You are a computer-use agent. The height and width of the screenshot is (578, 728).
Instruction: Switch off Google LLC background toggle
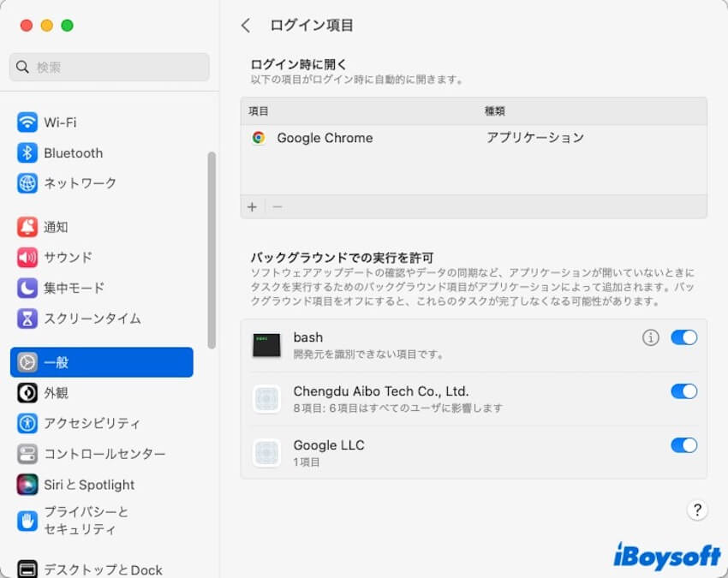coord(684,445)
